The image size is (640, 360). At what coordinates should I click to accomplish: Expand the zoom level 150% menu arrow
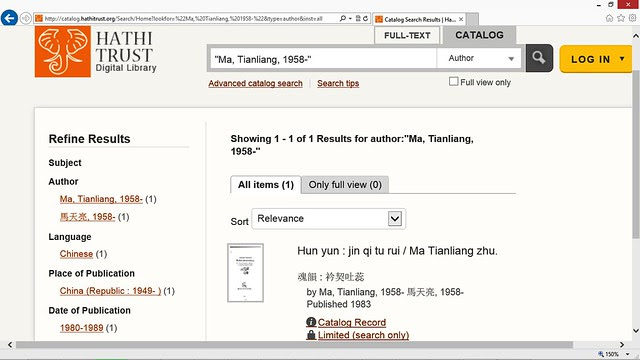tap(627, 354)
